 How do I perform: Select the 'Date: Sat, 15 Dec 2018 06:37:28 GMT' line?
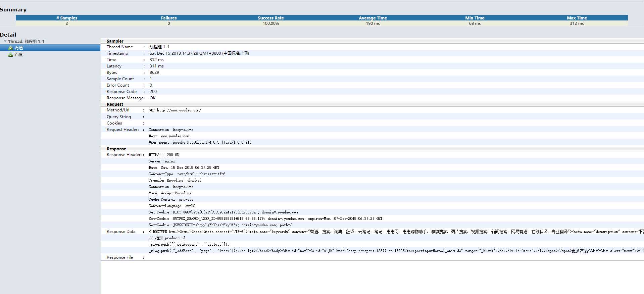(184, 167)
